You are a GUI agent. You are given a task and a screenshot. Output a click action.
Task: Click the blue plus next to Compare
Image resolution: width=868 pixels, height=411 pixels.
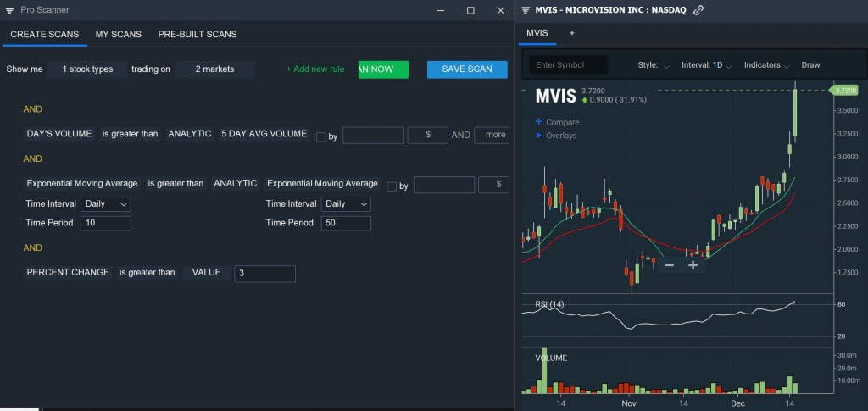[x=538, y=122]
